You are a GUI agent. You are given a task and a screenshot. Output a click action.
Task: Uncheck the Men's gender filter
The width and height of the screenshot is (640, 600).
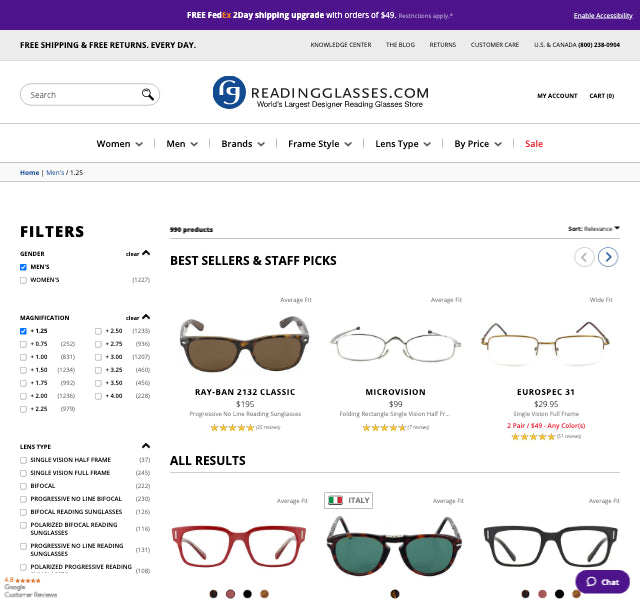[x=23, y=267]
